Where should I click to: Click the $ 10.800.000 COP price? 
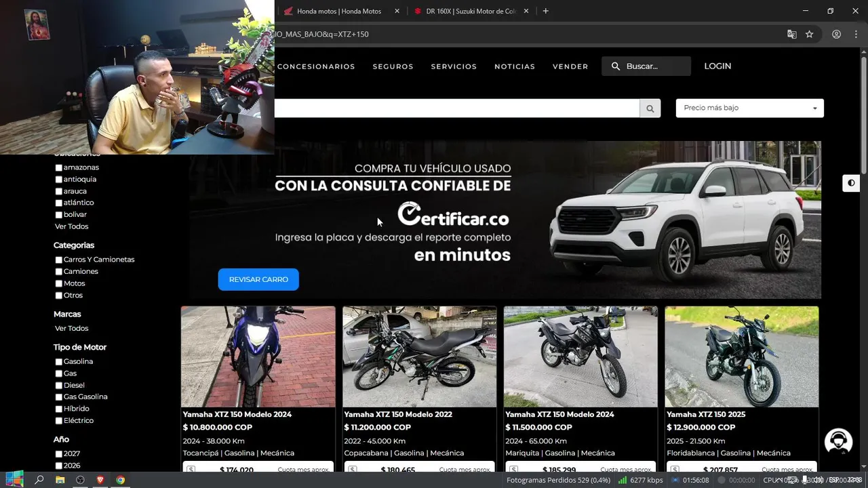218,428
